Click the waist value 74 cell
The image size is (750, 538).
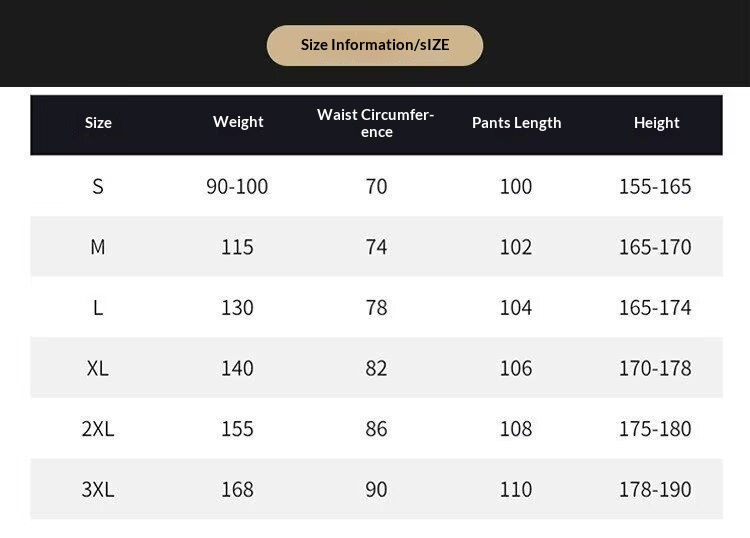tap(376, 247)
